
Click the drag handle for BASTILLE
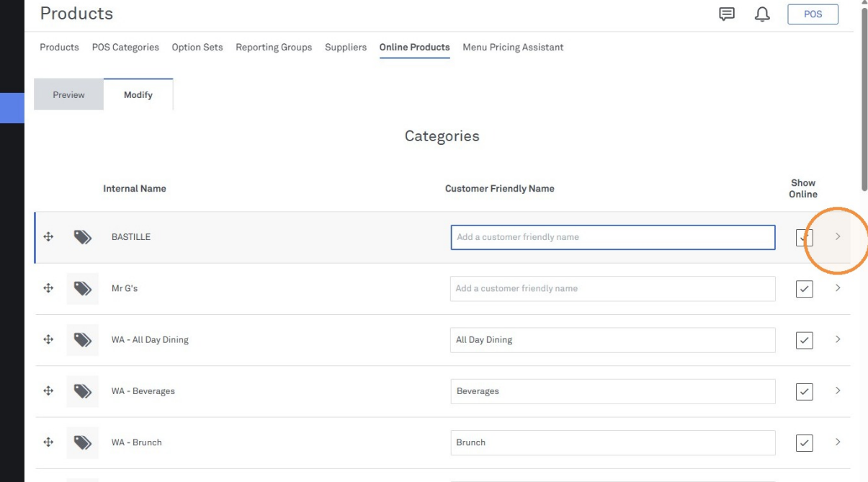48,236
